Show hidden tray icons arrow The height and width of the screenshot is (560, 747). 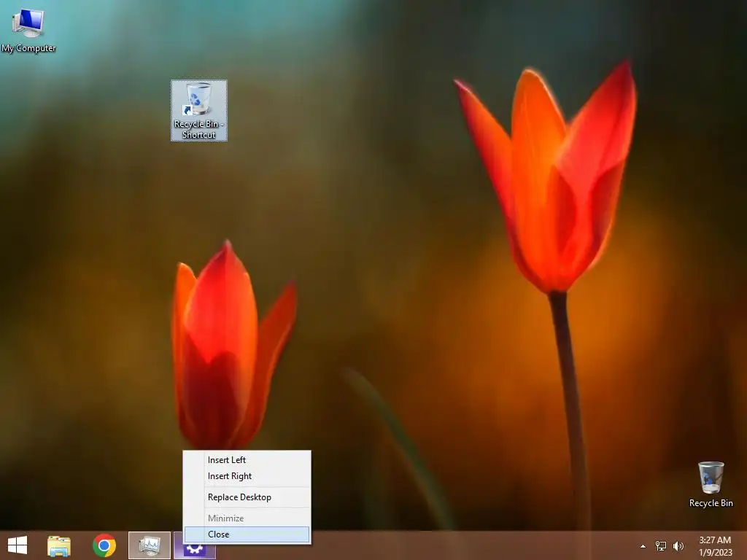(x=643, y=546)
